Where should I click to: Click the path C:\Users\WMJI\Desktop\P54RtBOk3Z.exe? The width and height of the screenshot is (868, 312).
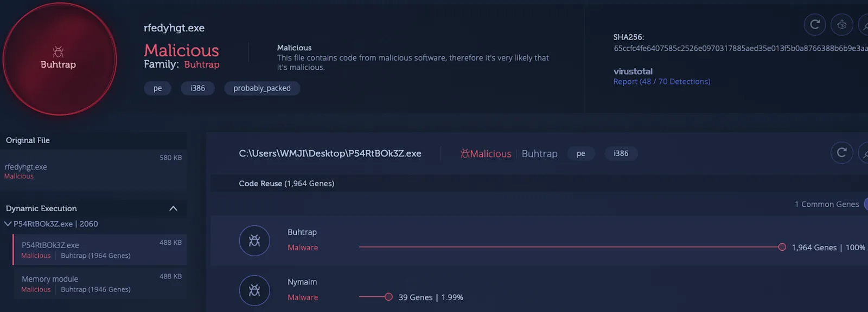pos(330,154)
